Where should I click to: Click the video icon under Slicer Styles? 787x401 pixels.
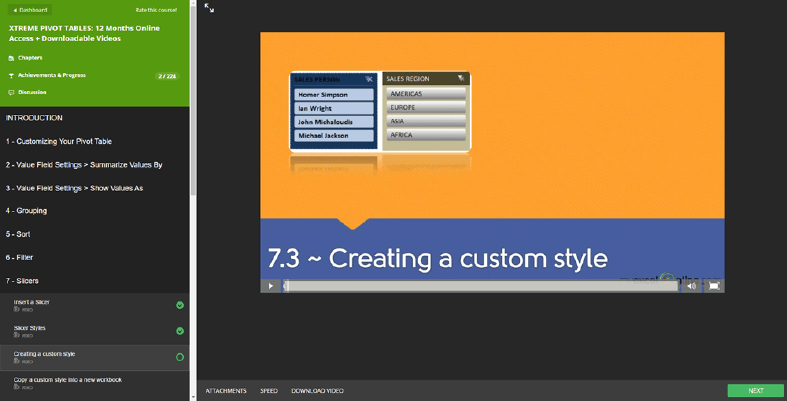(x=16, y=336)
